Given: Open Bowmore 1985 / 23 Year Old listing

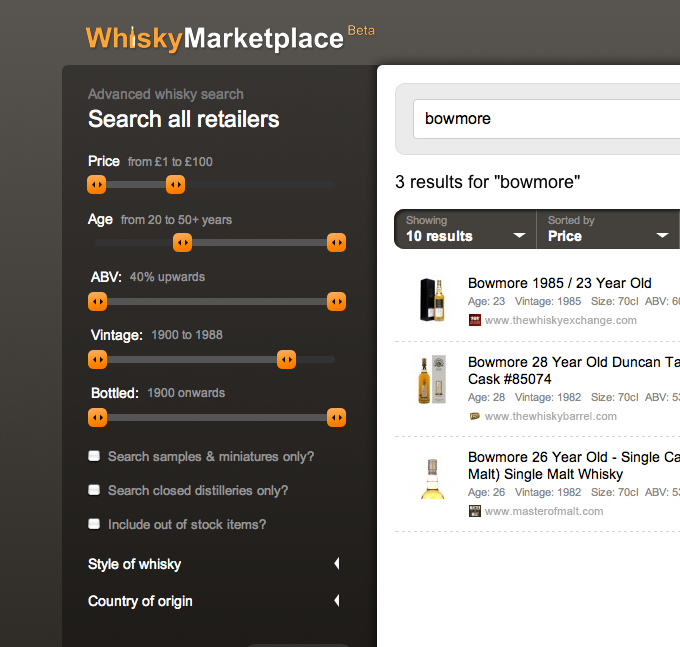Looking at the screenshot, I should coord(559,283).
